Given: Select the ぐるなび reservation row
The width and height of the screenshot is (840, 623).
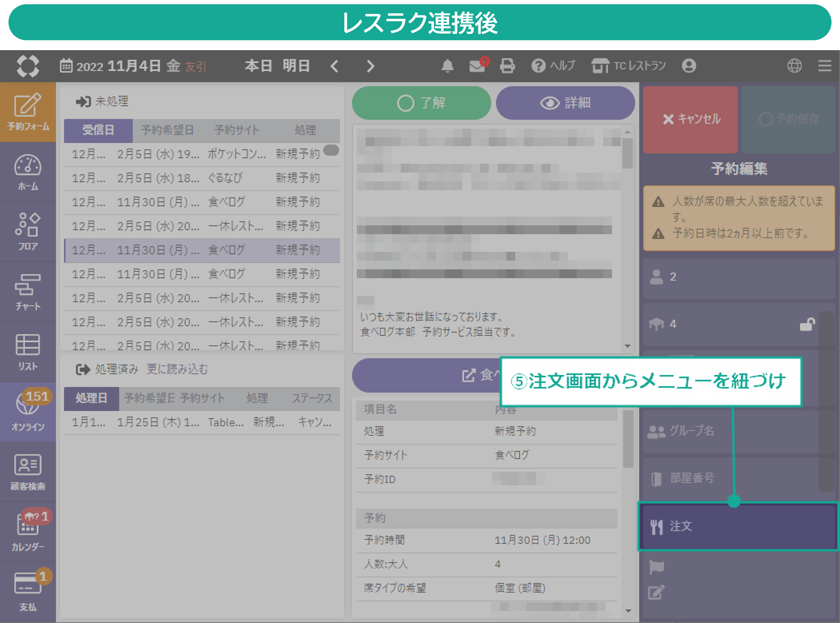Looking at the screenshot, I should [202, 178].
